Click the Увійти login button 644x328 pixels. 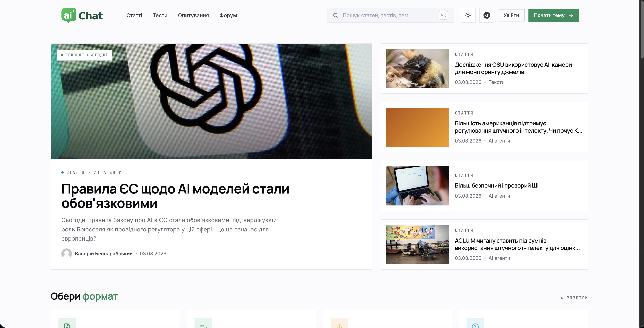pyautogui.click(x=511, y=15)
